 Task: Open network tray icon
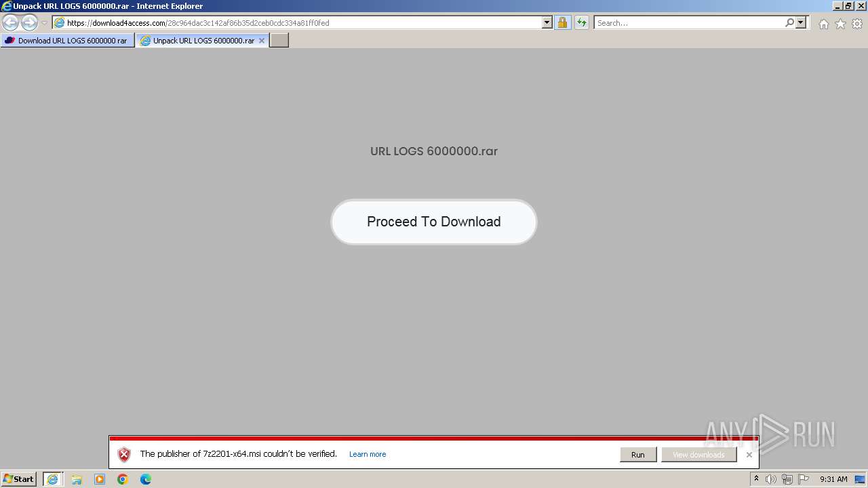(x=787, y=479)
